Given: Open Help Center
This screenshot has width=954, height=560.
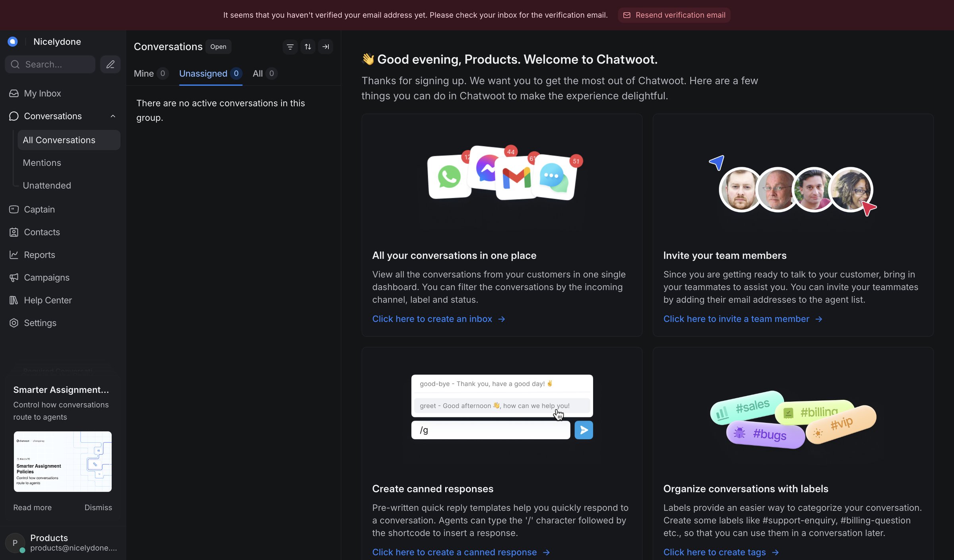Looking at the screenshot, I should pos(48,300).
